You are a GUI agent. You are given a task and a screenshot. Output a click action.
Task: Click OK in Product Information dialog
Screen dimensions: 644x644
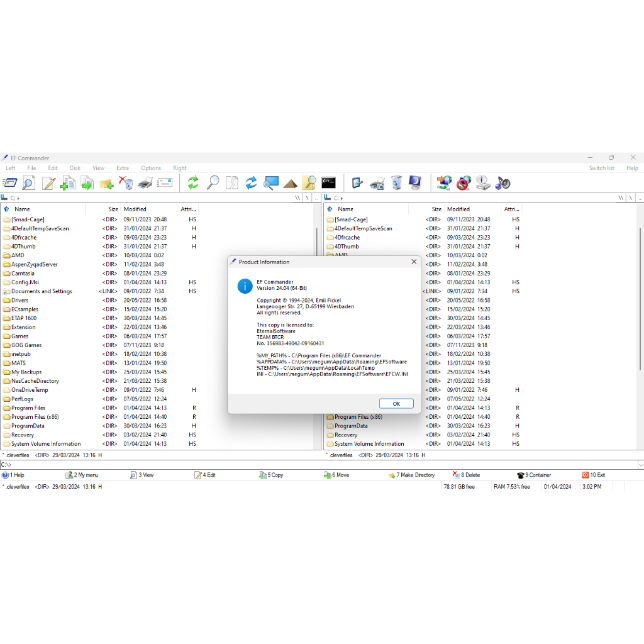pos(396,404)
